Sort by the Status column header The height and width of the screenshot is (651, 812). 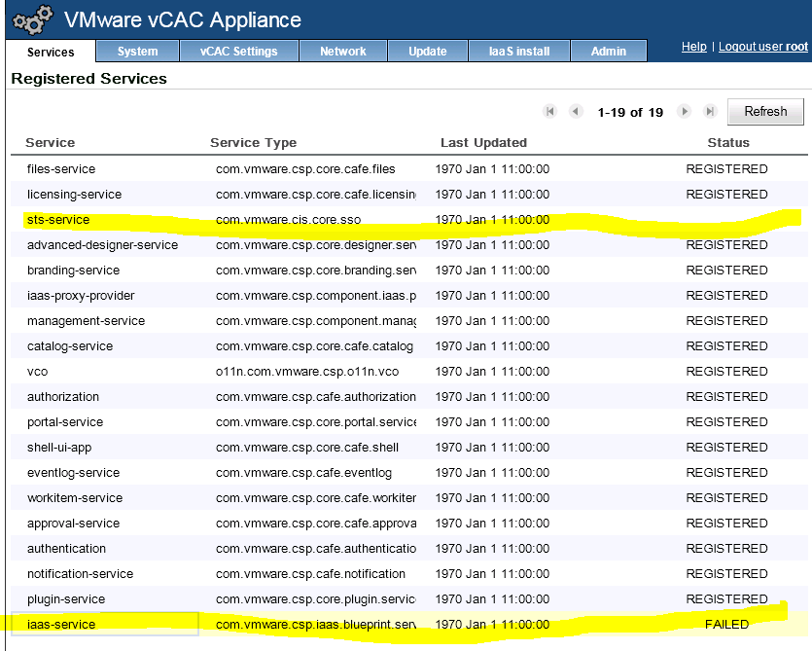point(728,142)
